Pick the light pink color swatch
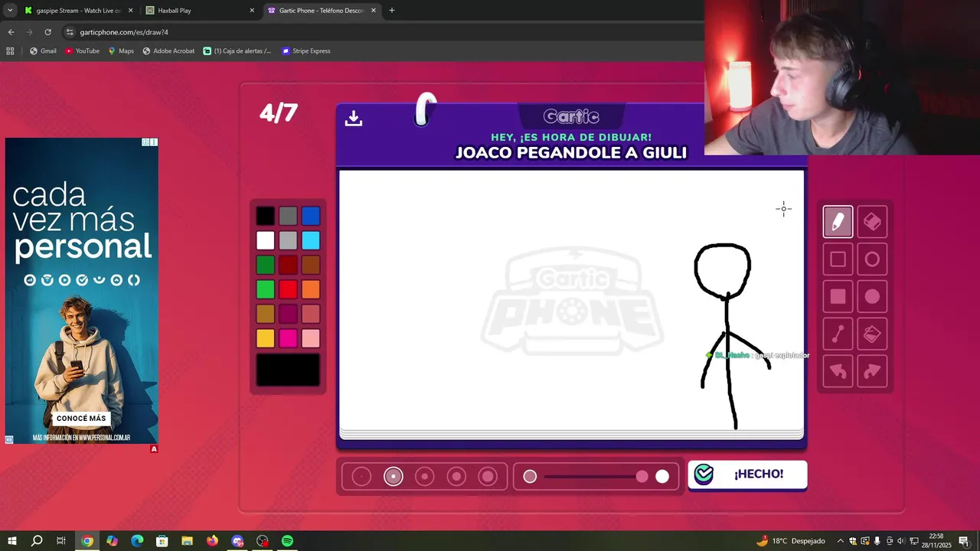The image size is (980, 551). click(310, 338)
